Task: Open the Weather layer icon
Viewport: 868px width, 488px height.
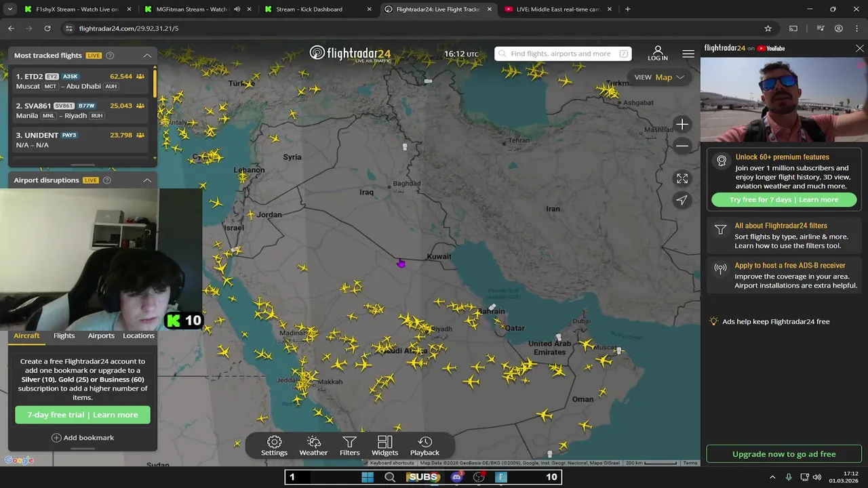Action: click(313, 446)
